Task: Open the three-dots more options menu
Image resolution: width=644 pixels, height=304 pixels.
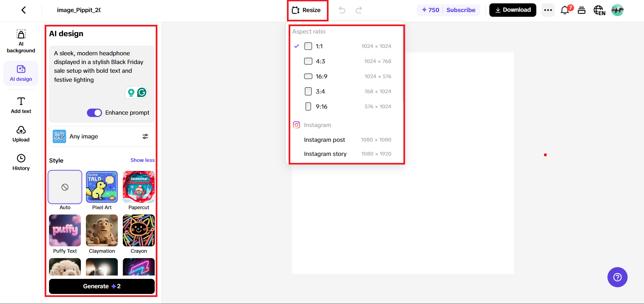Action: [548, 10]
